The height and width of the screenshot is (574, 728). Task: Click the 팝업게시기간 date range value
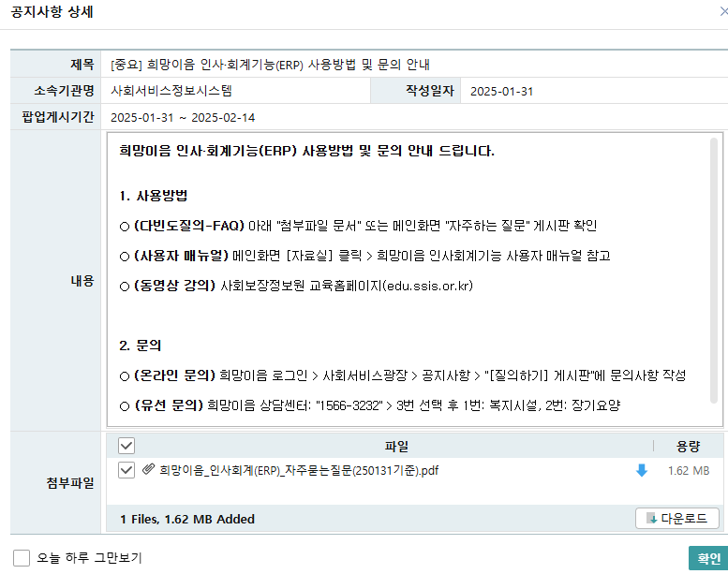coord(183,118)
